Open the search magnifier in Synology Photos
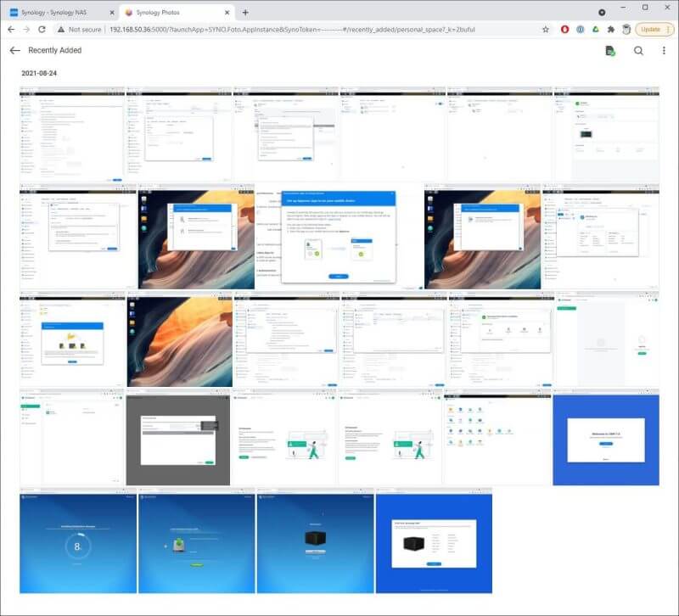 pos(638,51)
